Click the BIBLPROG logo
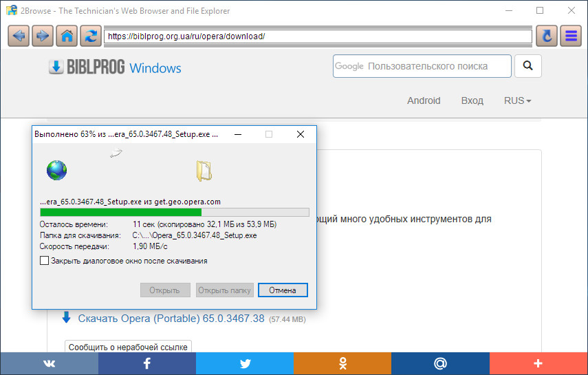This screenshot has height=375, width=588. click(87, 67)
